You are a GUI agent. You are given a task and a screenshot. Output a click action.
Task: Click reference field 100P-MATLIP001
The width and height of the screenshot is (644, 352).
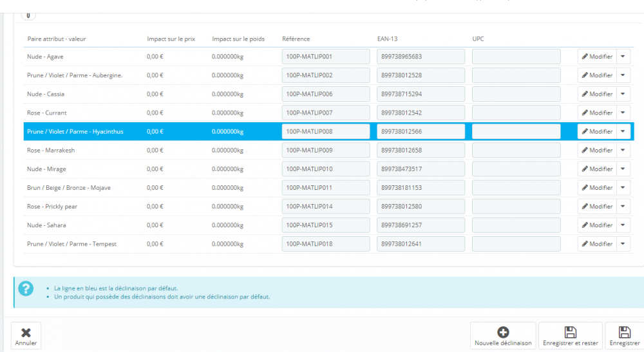(x=326, y=57)
